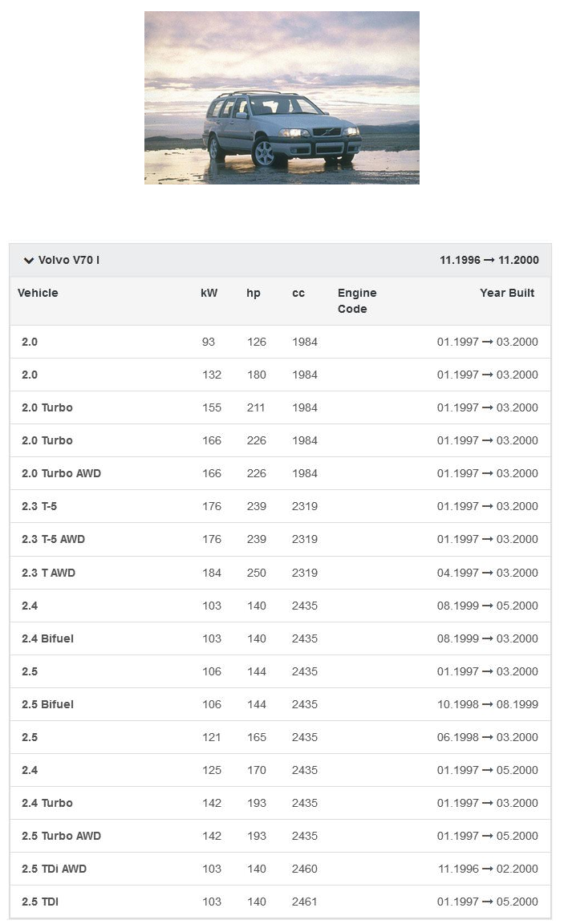Open the 2.3 T-5 AWD entry

pyautogui.click(x=53, y=539)
